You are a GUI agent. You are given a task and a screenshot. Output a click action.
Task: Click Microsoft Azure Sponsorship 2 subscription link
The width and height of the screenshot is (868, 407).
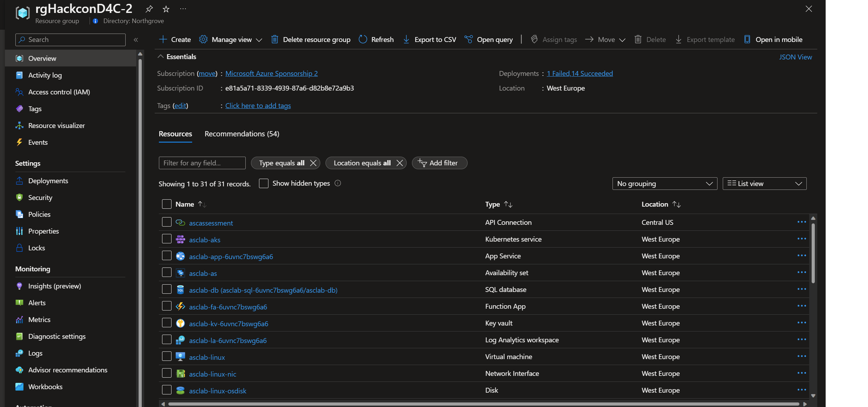pyautogui.click(x=271, y=73)
